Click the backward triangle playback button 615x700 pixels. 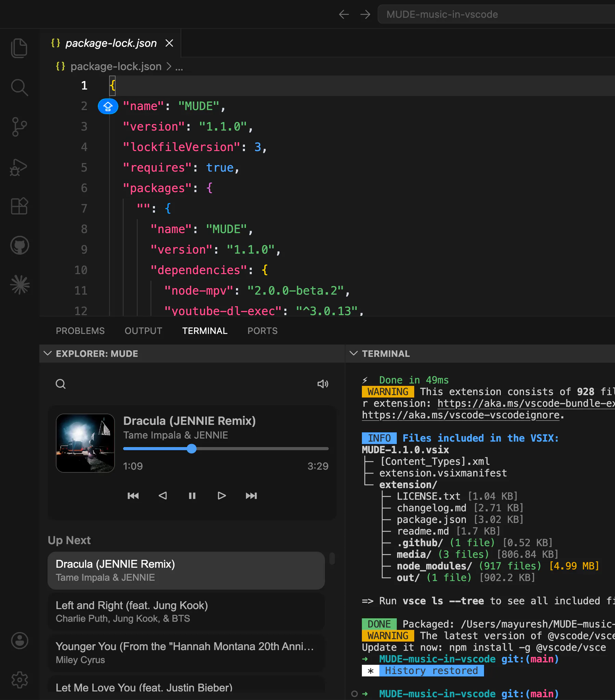(163, 496)
